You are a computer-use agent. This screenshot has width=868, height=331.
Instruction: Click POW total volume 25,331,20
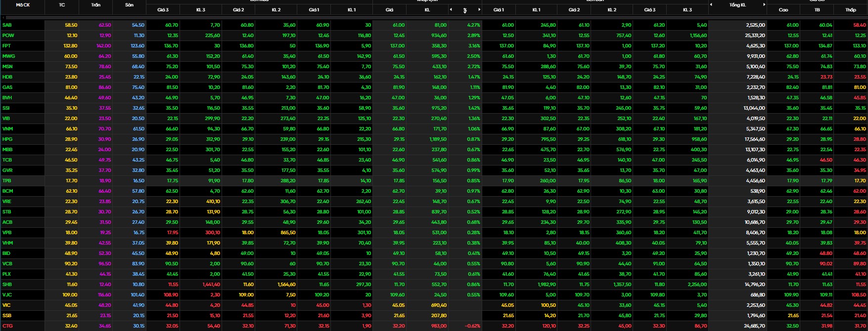coord(755,35)
